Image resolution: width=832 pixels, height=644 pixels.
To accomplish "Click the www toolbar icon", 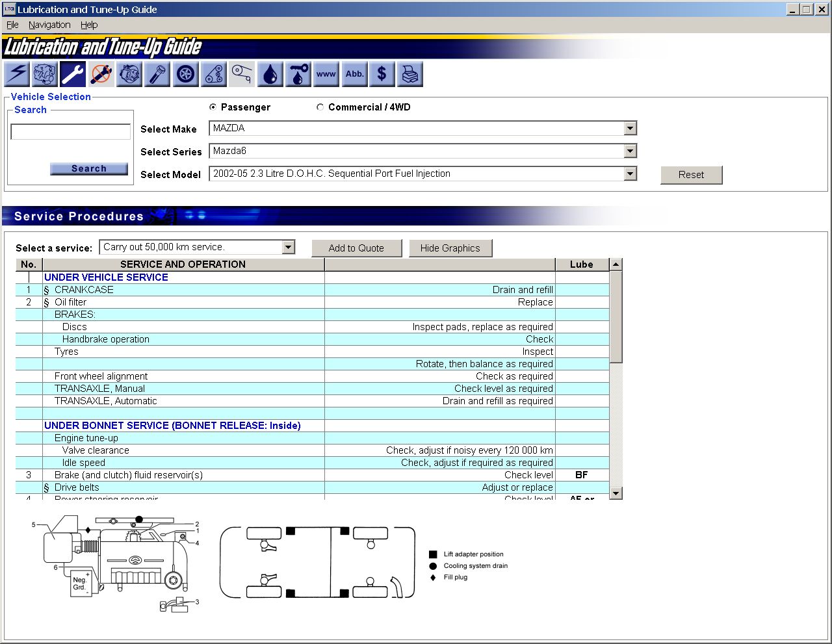I will coord(326,74).
